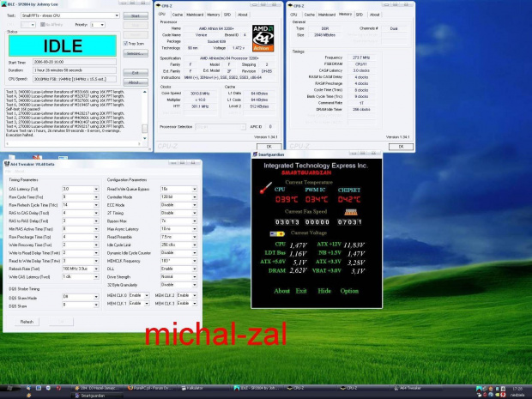Screen dimensions: 532x399
Task: Open the Firefox PurePC forum taskbar item
Action: [x=150, y=388]
